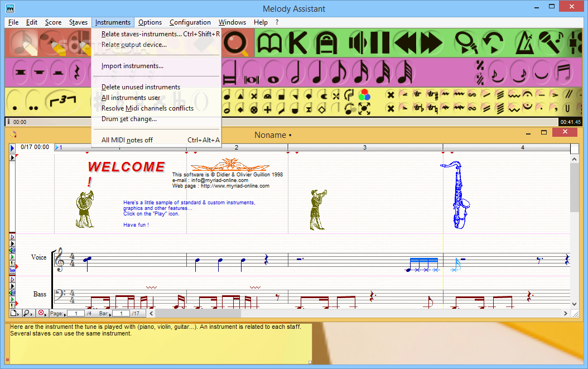588x369 pixels.
Task: Click the playback position progress bar
Action: click(281, 122)
